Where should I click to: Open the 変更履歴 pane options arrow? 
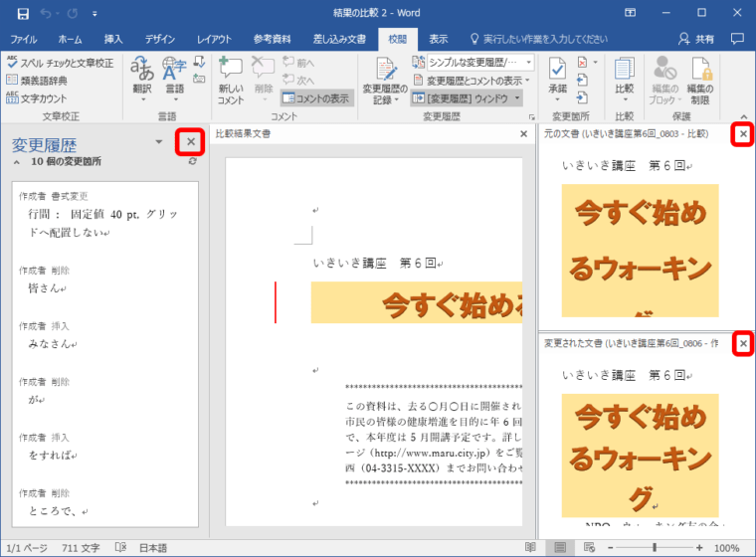coord(158,142)
